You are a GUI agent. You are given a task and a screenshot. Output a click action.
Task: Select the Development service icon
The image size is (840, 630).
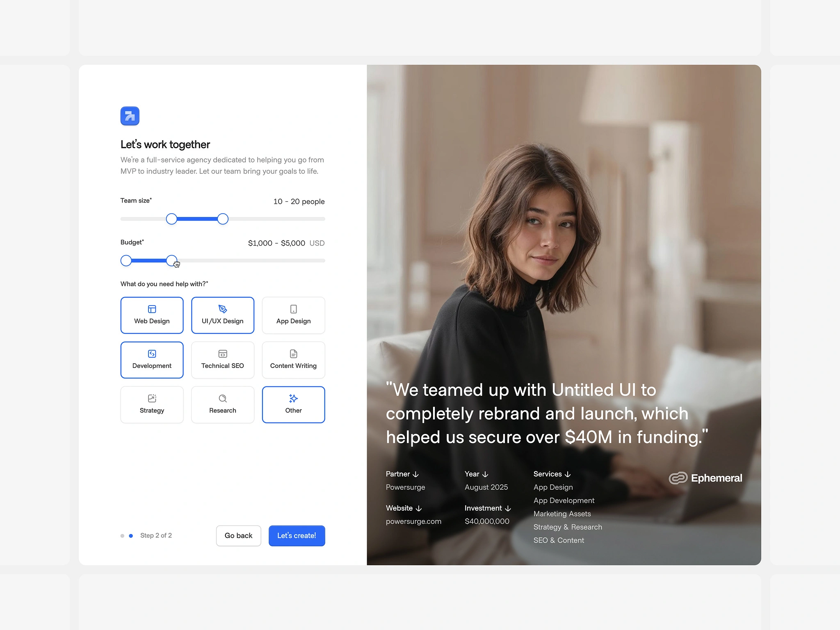tap(151, 354)
